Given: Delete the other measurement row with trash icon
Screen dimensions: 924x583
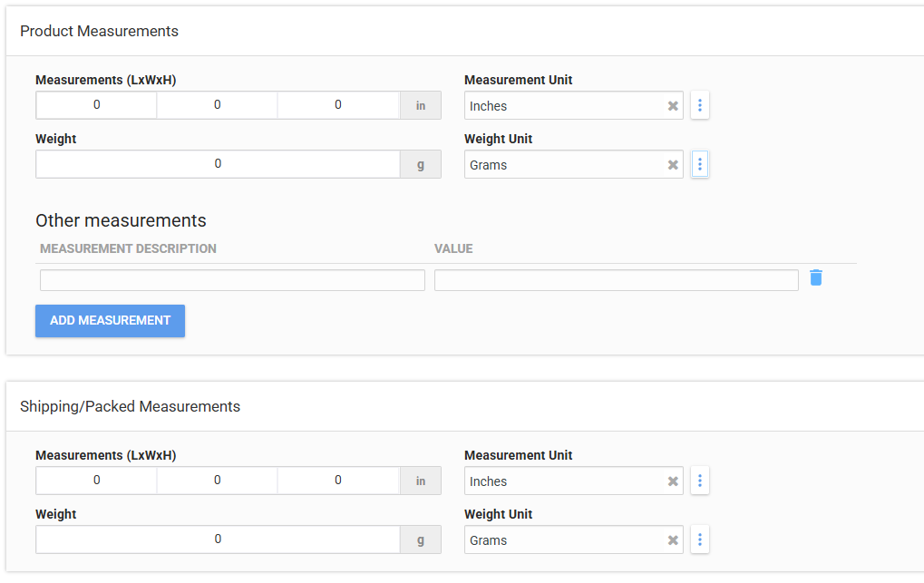Looking at the screenshot, I should point(816,277).
